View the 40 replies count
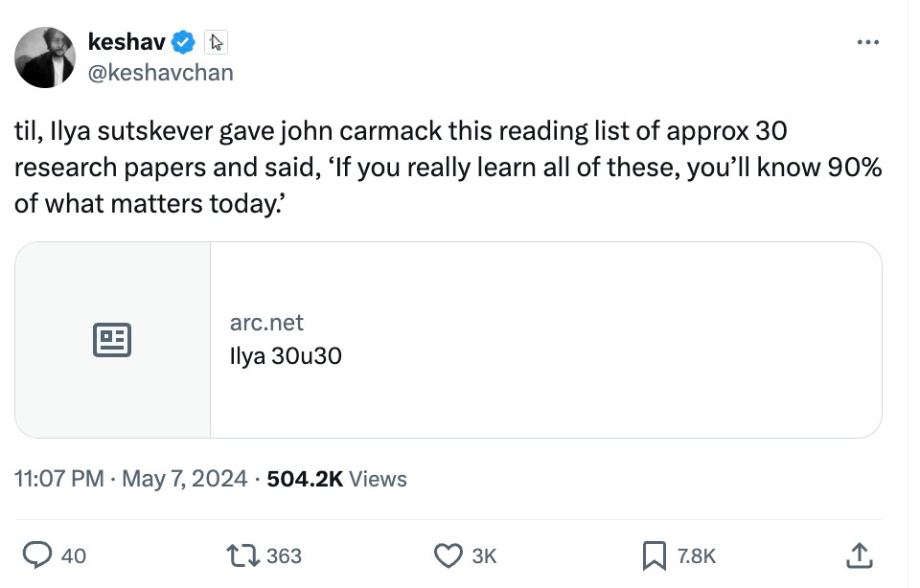 tap(75, 555)
